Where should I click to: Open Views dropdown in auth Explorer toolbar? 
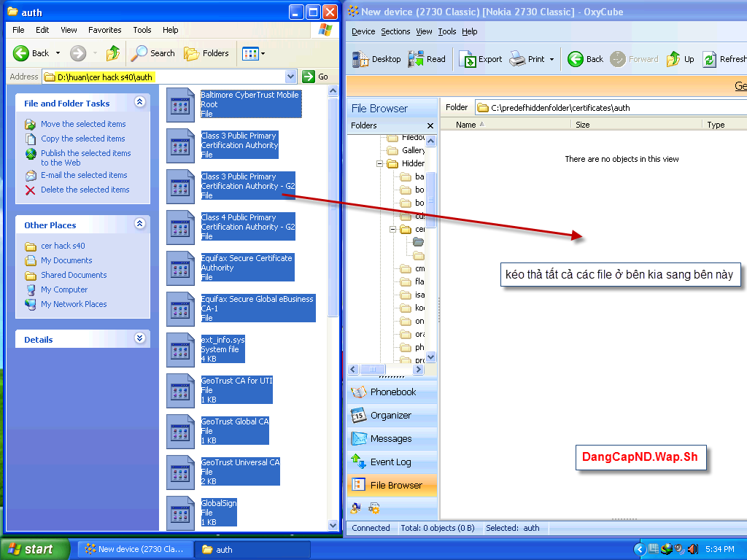[253, 53]
